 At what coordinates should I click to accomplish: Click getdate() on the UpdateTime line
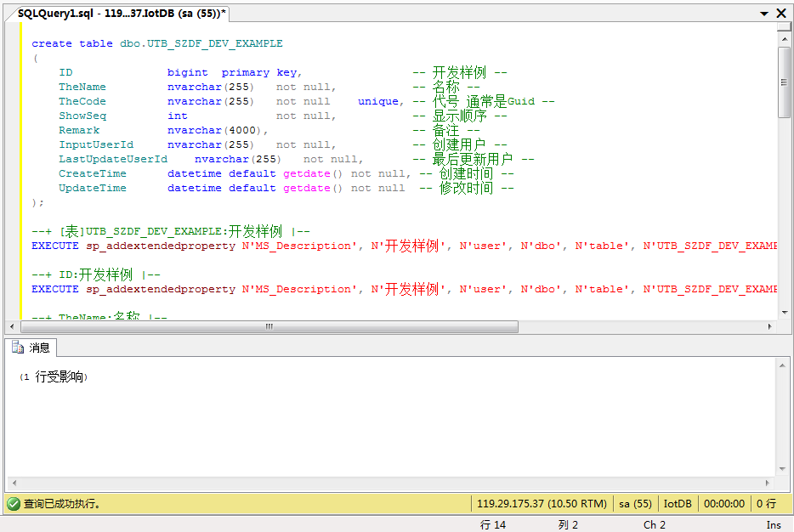click(313, 188)
